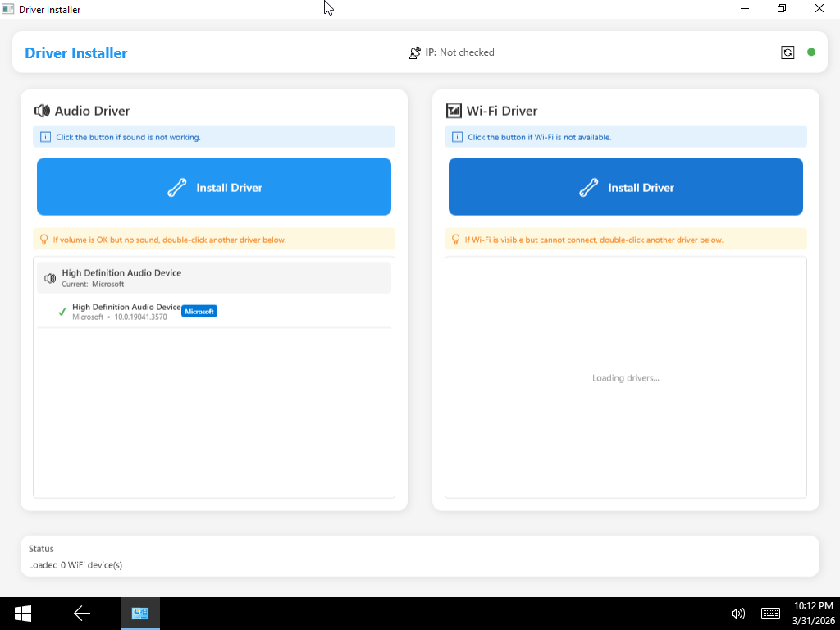The width and height of the screenshot is (840, 630).
Task: Click the lightbulb icon in the Wi-Fi connect tip
Action: (457, 239)
